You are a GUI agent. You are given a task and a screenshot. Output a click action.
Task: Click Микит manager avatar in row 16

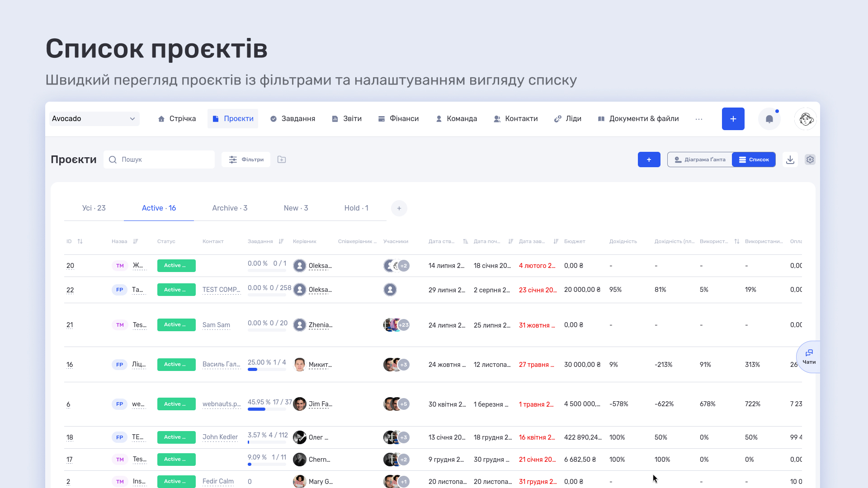(299, 365)
